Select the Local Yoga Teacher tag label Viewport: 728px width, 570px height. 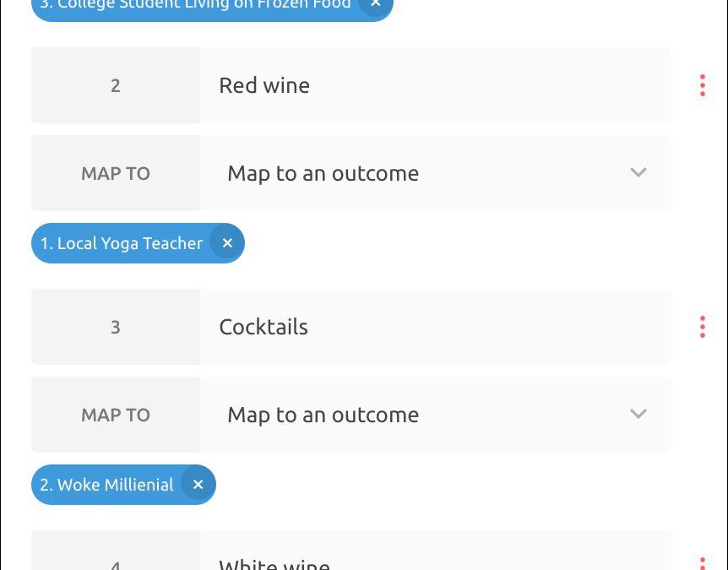pos(122,243)
